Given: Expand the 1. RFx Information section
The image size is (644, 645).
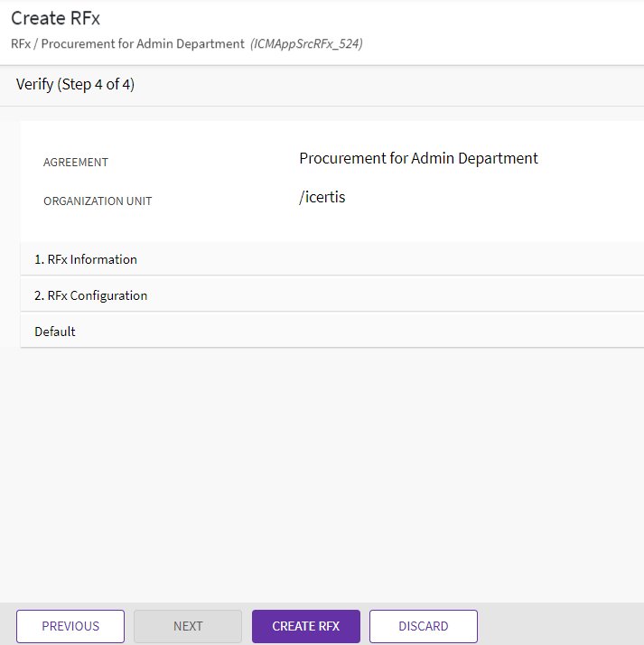Looking at the screenshot, I should pyautogui.click(x=86, y=259).
